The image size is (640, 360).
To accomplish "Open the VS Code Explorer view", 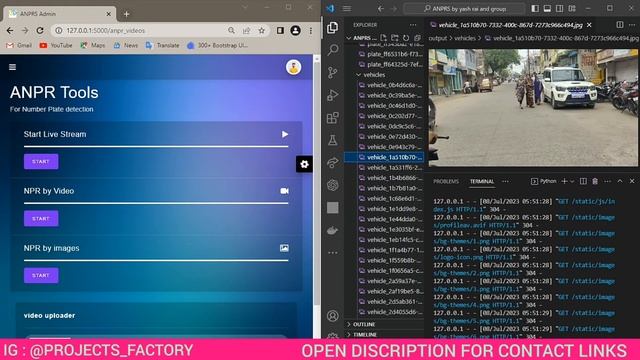I will (333, 27).
